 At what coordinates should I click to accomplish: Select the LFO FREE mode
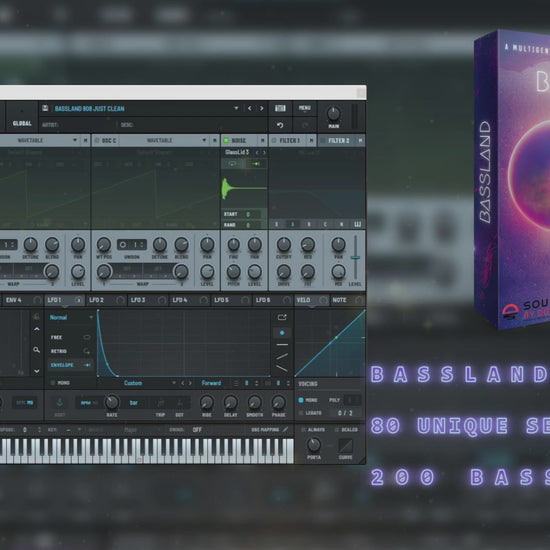(x=71, y=337)
